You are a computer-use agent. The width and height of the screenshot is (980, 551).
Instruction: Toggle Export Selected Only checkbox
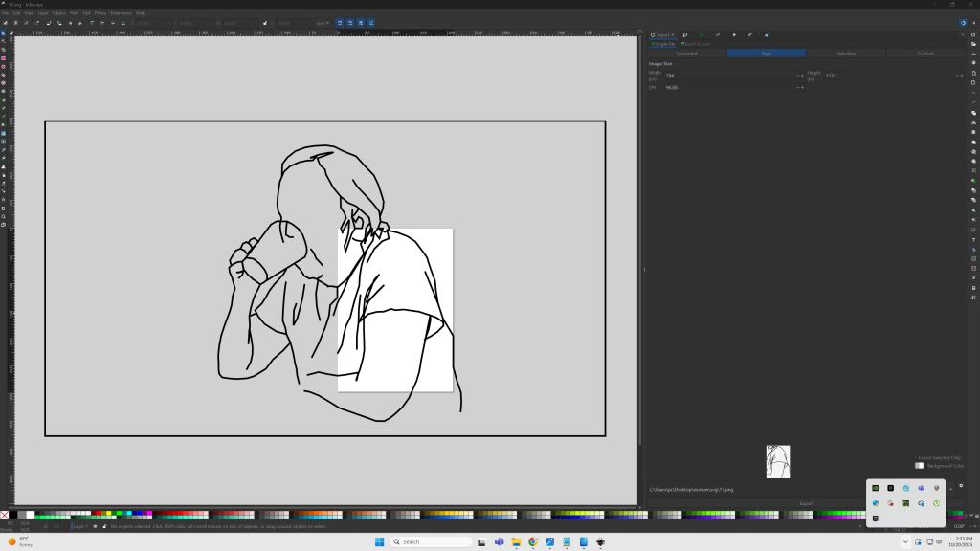tap(915, 458)
